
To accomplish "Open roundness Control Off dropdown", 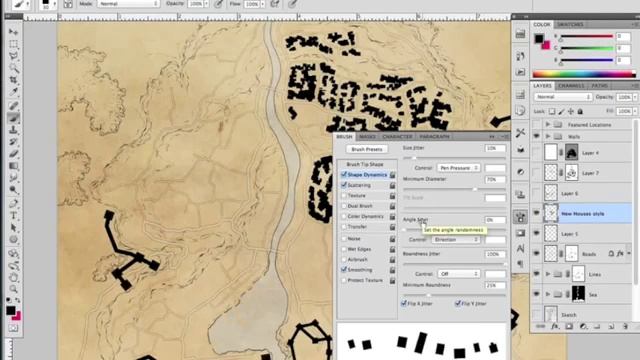I will click(458, 273).
